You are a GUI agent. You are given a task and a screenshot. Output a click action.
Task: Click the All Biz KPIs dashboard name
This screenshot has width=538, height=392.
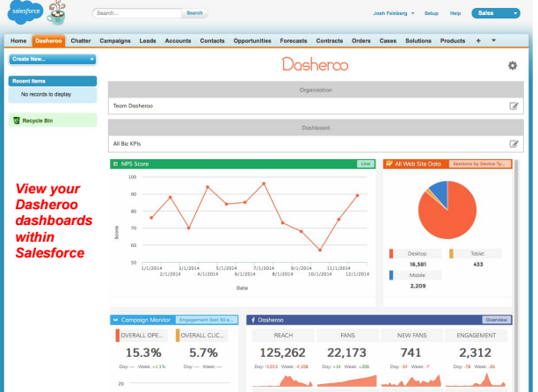(127, 143)
